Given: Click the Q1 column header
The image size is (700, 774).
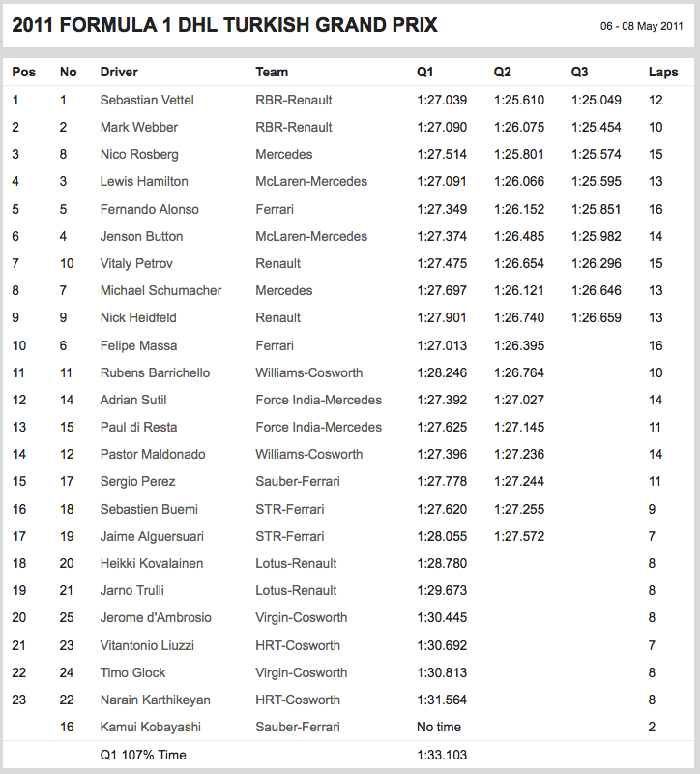Looking at the screenshot, I should (x=425, y=73).
